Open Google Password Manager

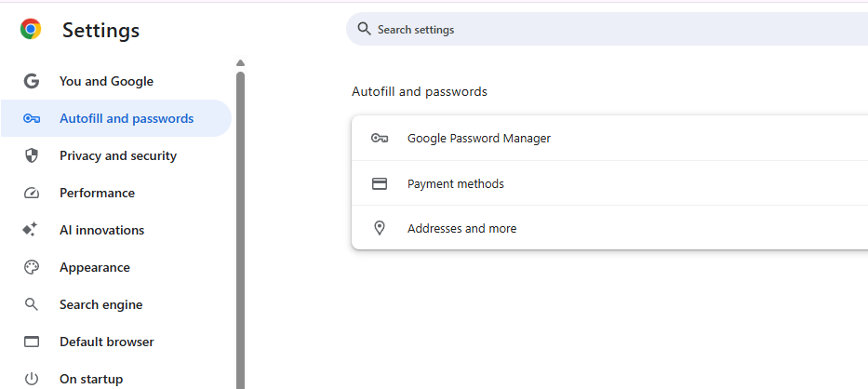(x=479, y=138)
